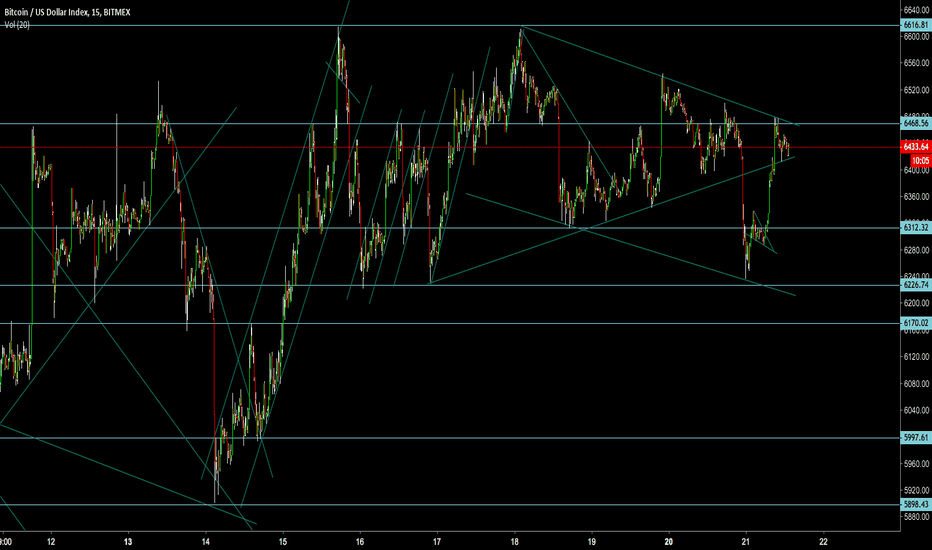Click the 6560.00 price axis tick
This screenshot has height=550, width=932.
(x=916, y=64)
